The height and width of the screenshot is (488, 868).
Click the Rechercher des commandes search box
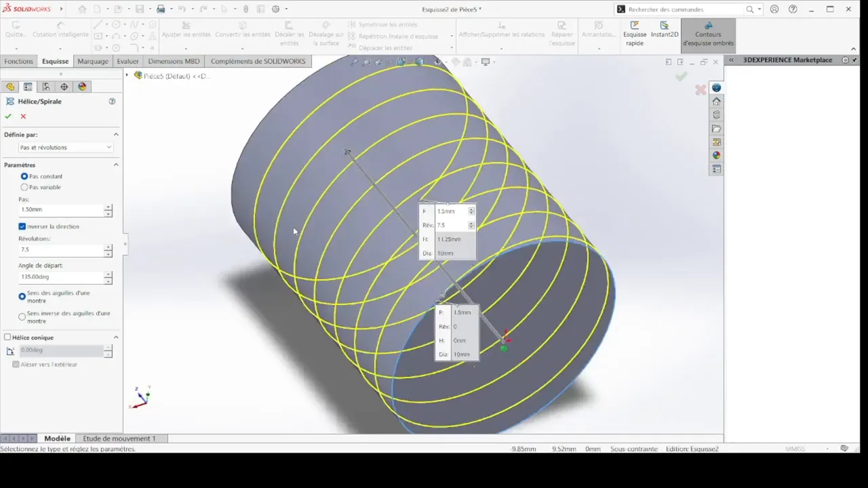[x=685, y=9]
